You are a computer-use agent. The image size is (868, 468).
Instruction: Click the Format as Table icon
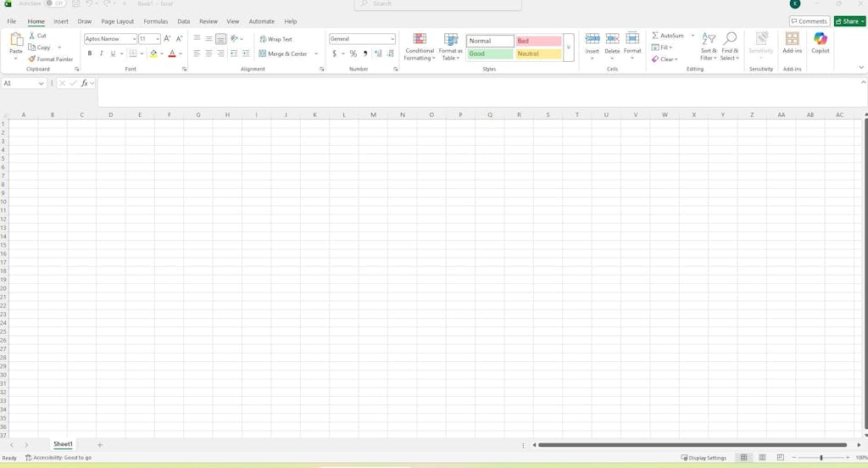click(450, 40)
